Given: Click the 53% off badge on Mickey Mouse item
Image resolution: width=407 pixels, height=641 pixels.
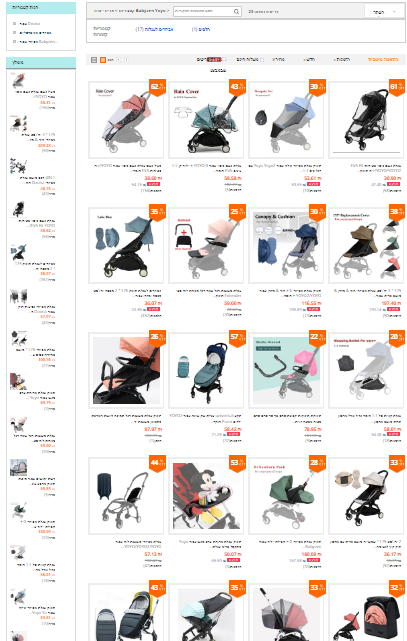Looking at the screenshot, I should [x=237, y=464].
